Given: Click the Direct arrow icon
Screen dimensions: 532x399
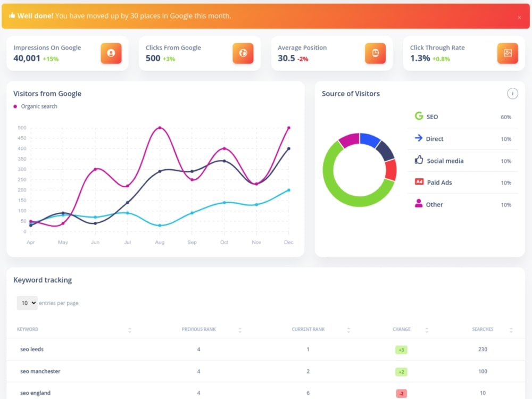Looking at the screenshot, I should [419, 138].
